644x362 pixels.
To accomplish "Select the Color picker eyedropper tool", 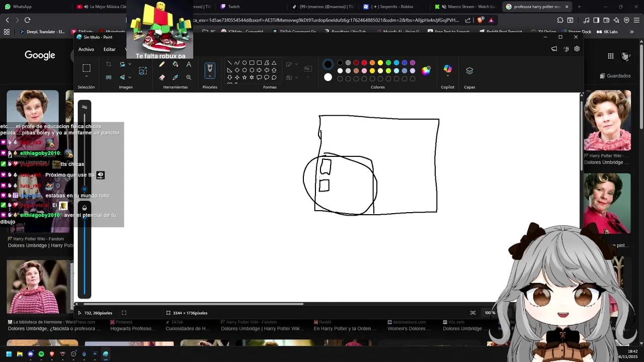I will click(175, 77).
